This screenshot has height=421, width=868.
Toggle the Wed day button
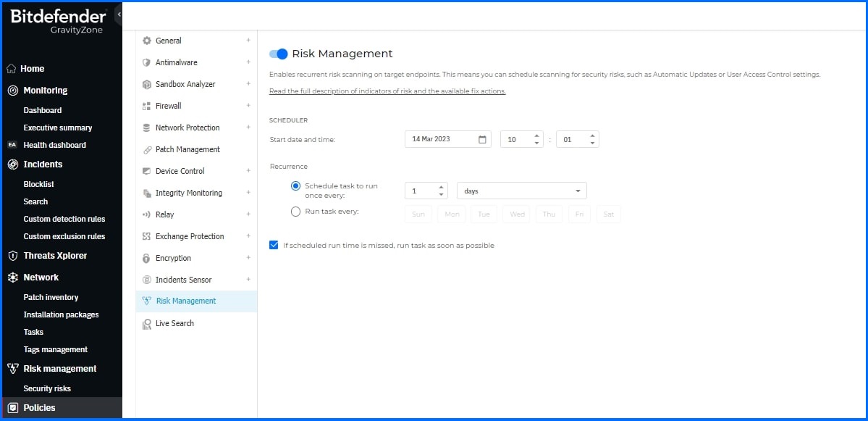[x=517, y=214]
